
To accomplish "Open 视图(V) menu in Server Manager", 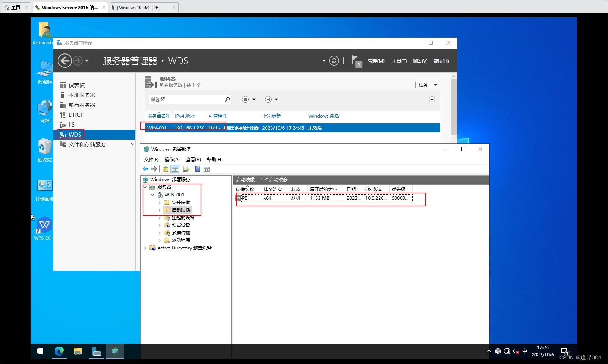I will pos(420,61).
